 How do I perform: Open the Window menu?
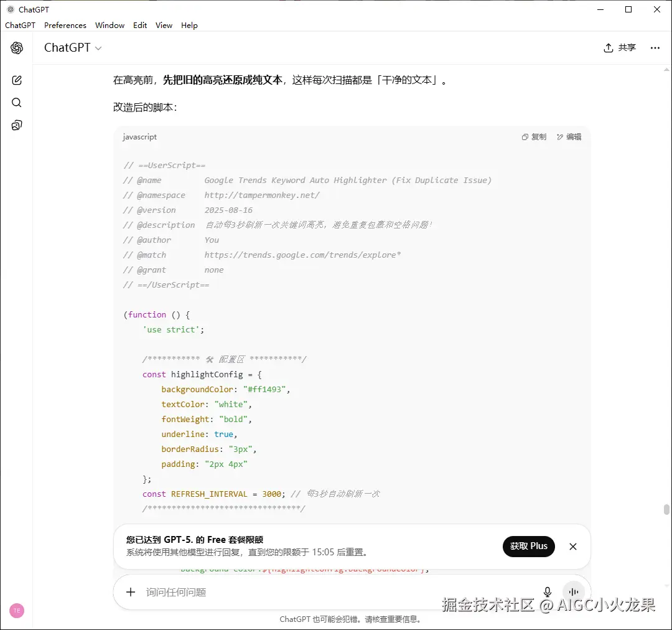(x=110, y=25)
